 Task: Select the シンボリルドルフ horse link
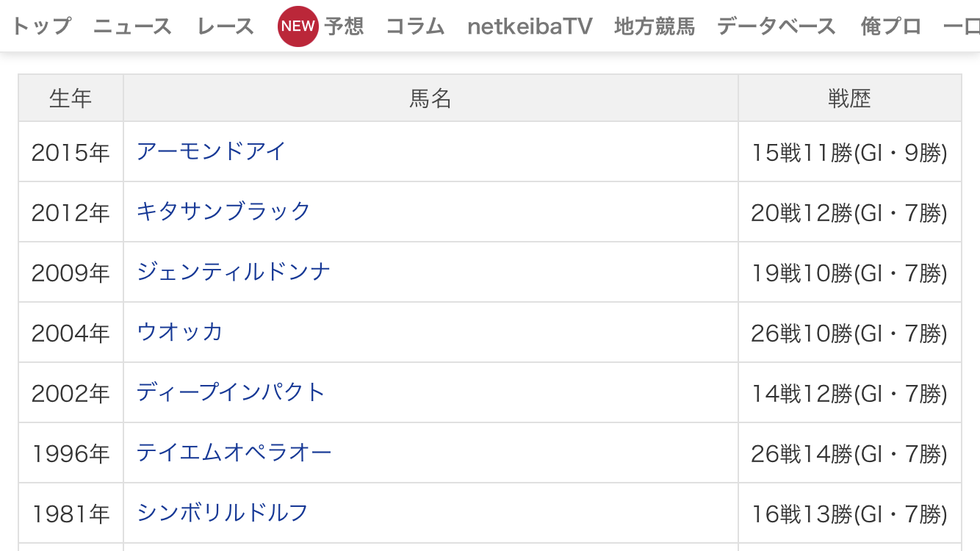(x=223, y=513)
